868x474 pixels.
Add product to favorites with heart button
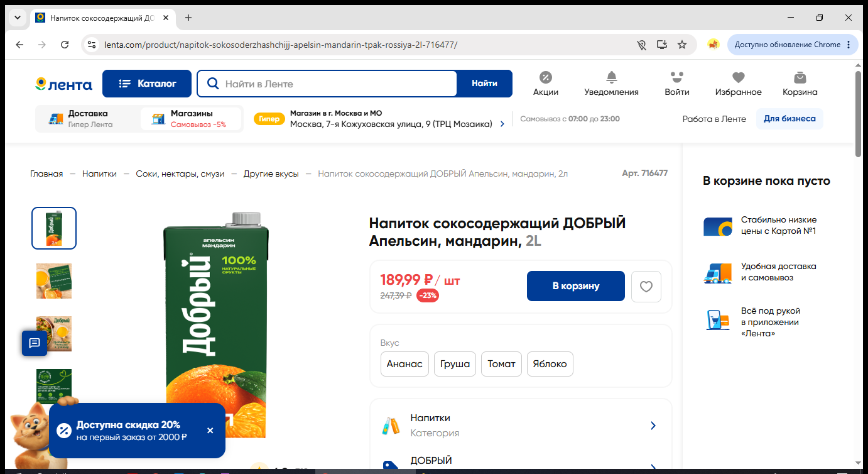point(646,286)
